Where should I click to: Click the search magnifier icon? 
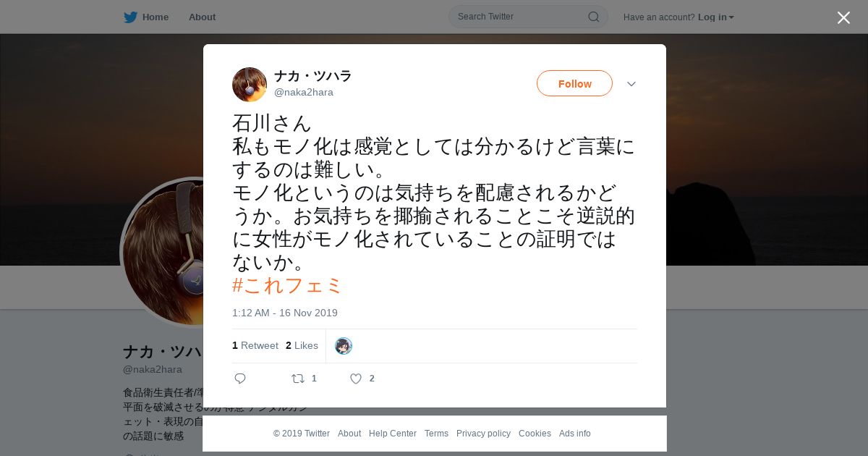(593, 17)
